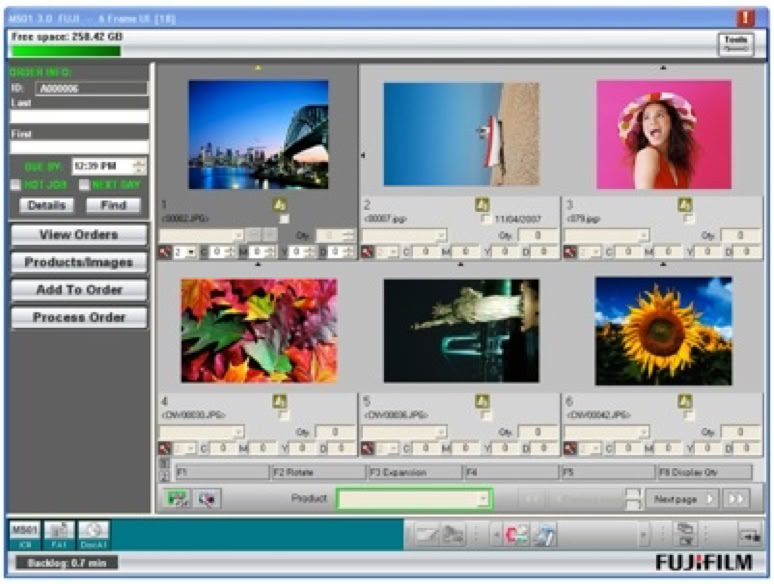
Task: Click the red color-correction icon under image 2
Action: click(x=368, y=252)
